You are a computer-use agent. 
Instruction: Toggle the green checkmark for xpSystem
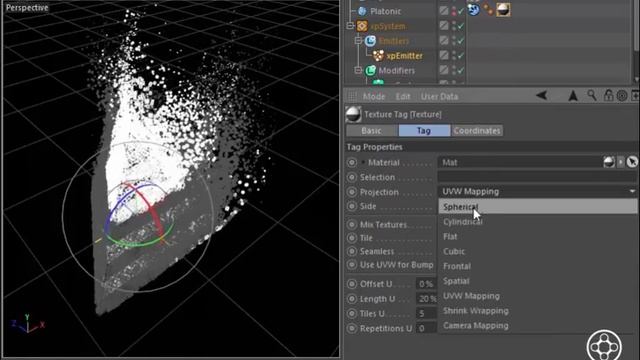[x=461, y=26]
